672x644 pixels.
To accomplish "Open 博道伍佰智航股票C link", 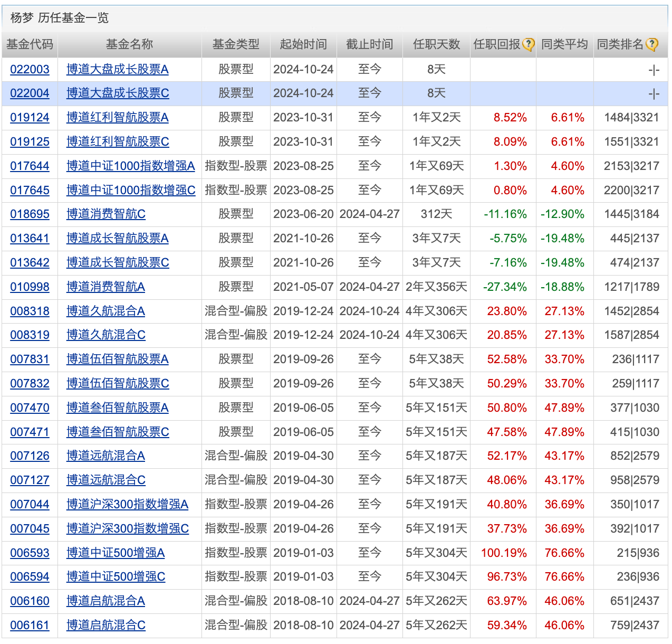I will (118, 384).
